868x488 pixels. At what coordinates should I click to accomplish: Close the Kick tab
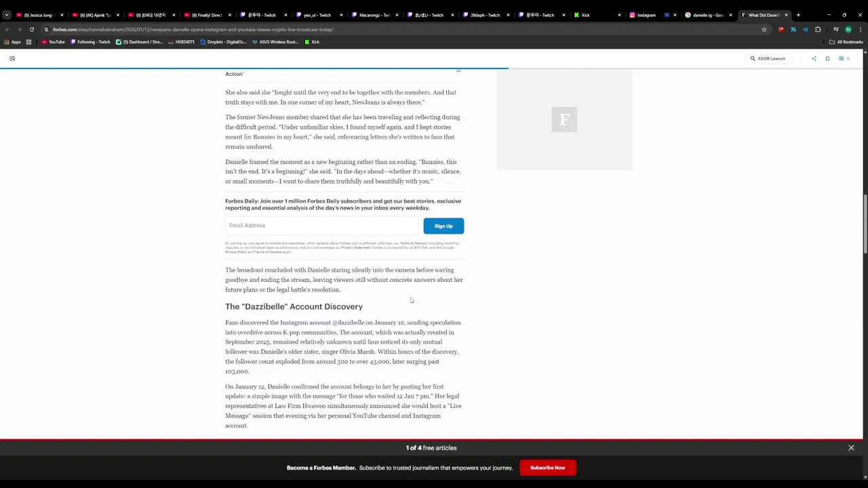click(x=618, y=15)
